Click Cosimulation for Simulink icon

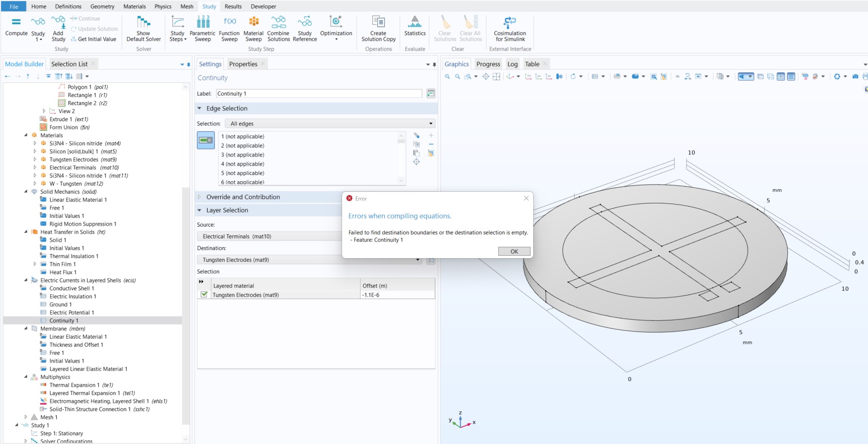(x=509, y=28)
